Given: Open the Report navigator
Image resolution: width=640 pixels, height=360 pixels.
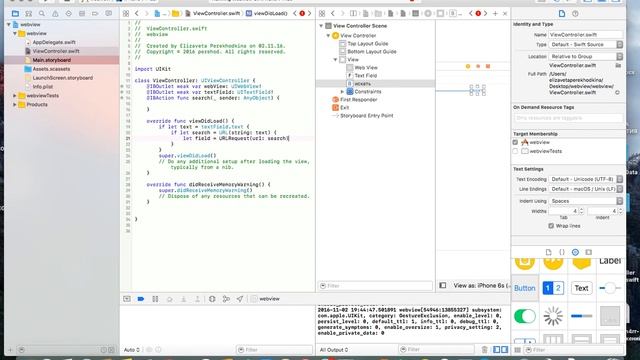Looking at the screenshot, I should 109,13.
